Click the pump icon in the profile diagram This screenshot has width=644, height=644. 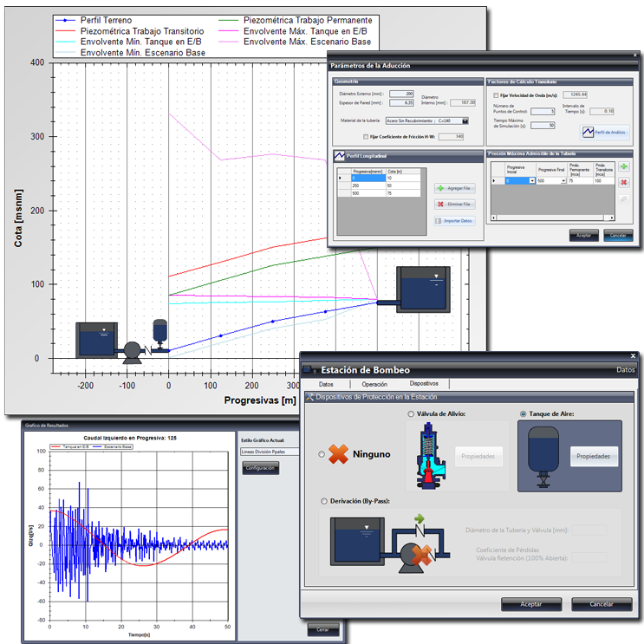[x=133, y=353]
